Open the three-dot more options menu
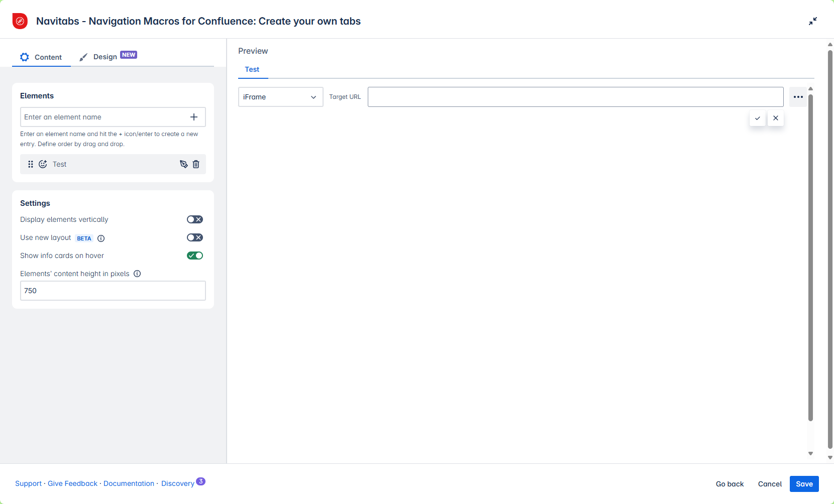Viewport: 834px width, 504px height. pos(798,97)
